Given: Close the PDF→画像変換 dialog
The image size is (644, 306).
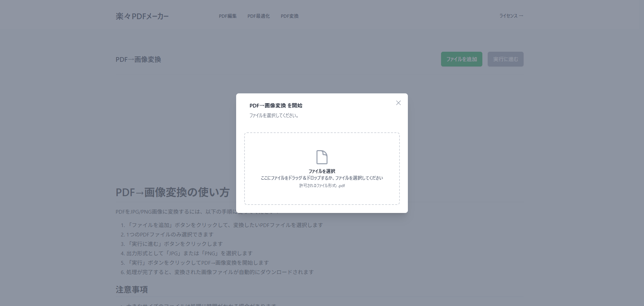Looking at the screenshot, I should [398, 103].
